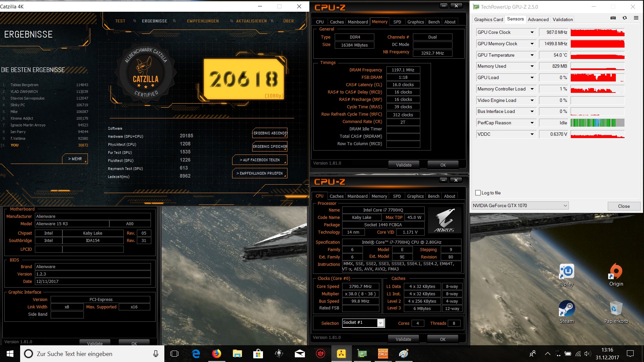Screen dimensions: 644x362
Task: Switch to GPU-Z in the taskbar
Action: coord(362,354)
